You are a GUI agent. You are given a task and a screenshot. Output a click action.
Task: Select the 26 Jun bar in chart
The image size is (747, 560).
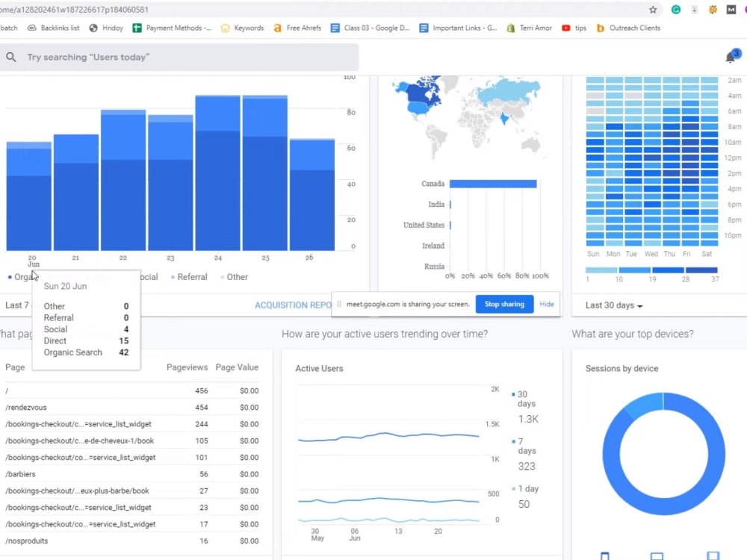coord(312,195)
